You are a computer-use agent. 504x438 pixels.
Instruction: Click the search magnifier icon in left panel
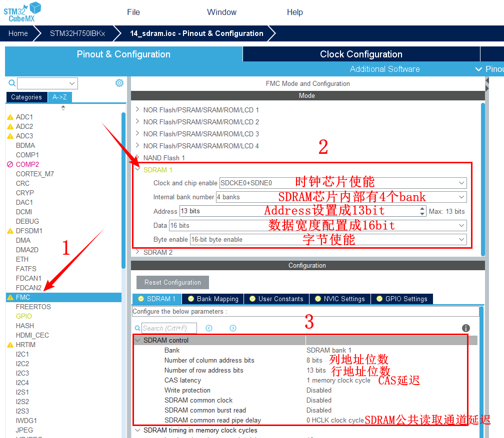[11, 83]
